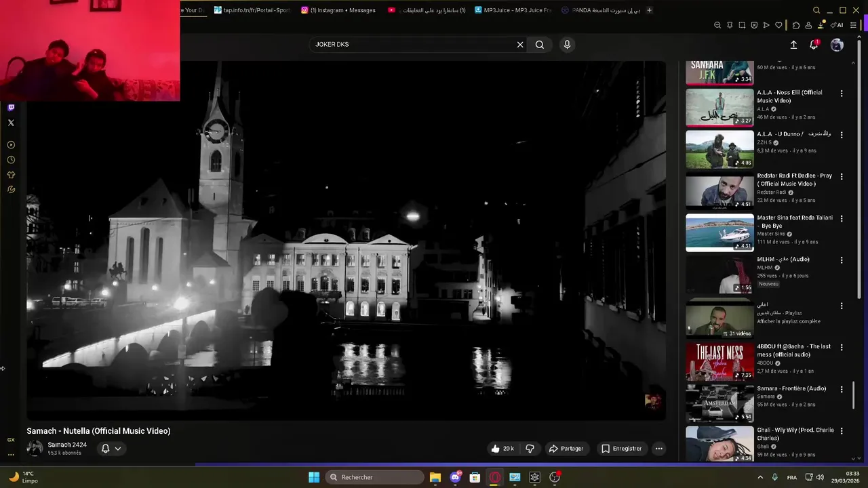The height and width of the screenshot is (488, 868).
Task: Like the Samach Nutella video
Action: pos(502,449)
